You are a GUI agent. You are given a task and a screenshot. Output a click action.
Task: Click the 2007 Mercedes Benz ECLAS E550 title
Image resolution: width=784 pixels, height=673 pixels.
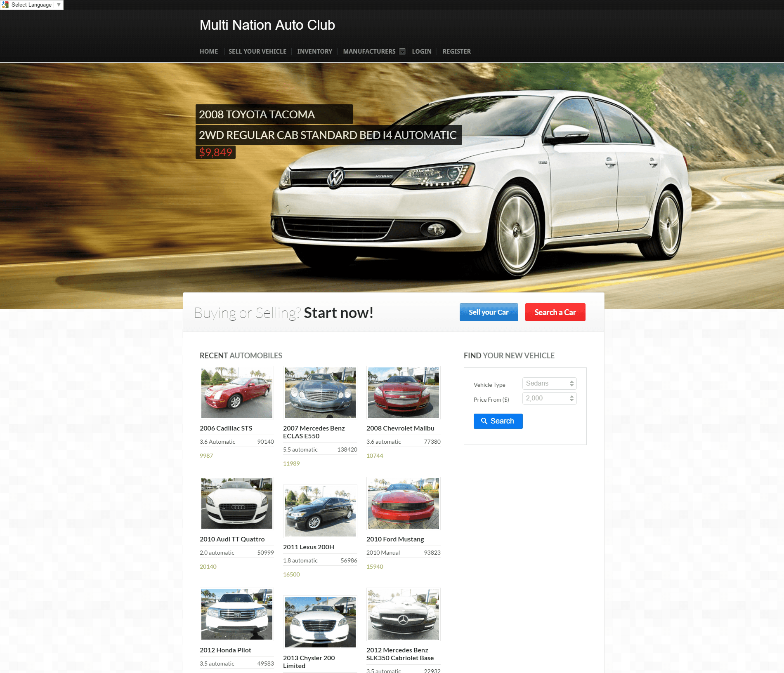coord(314,432)
